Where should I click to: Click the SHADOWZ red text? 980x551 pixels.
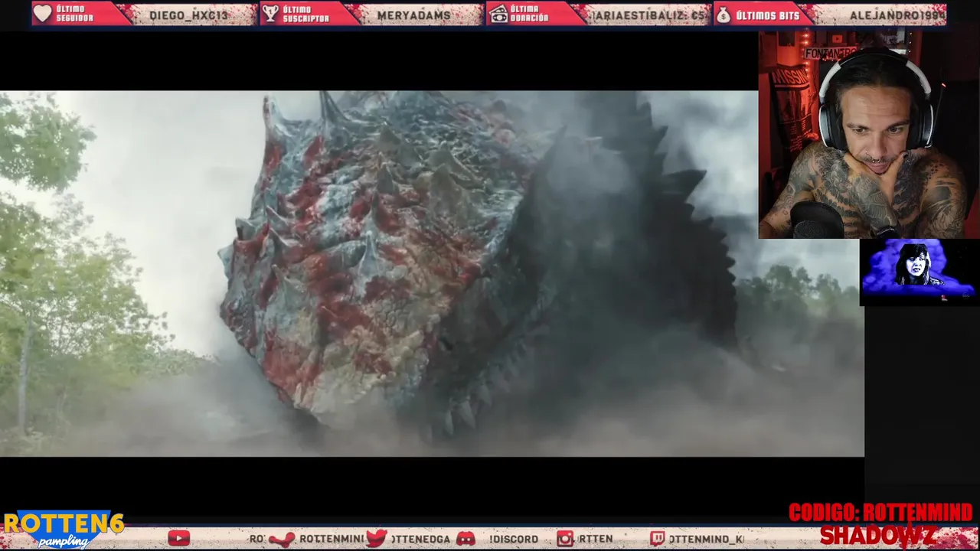point(877,535)
